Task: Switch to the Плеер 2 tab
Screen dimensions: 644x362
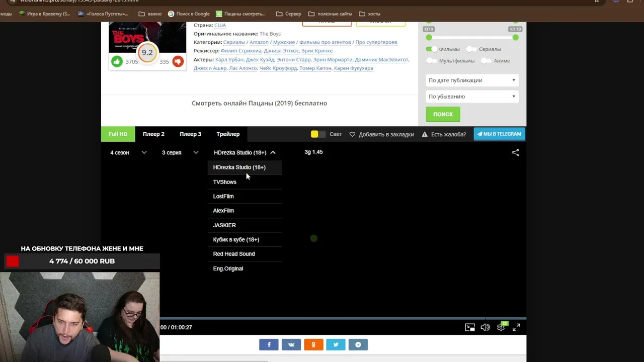Action: [153, 134]
